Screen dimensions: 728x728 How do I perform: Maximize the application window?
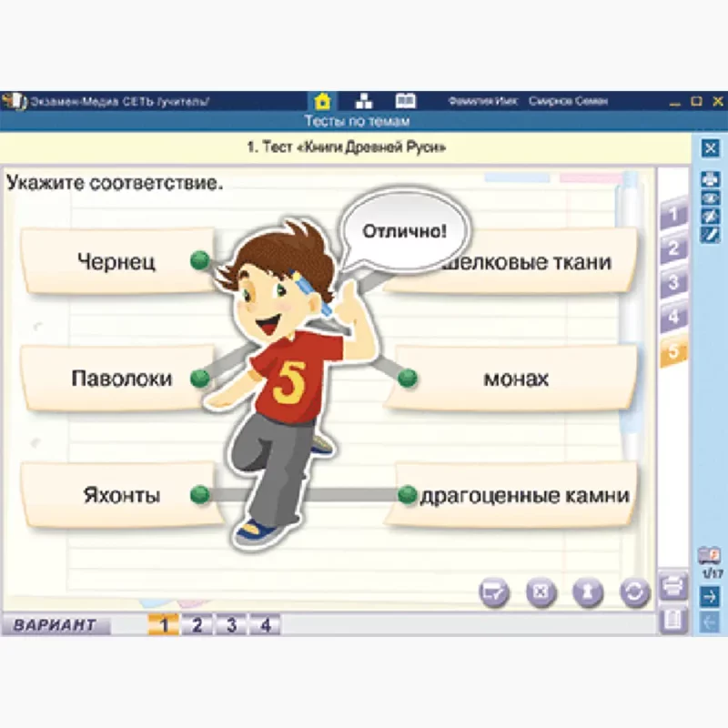(x=696, y=101)
